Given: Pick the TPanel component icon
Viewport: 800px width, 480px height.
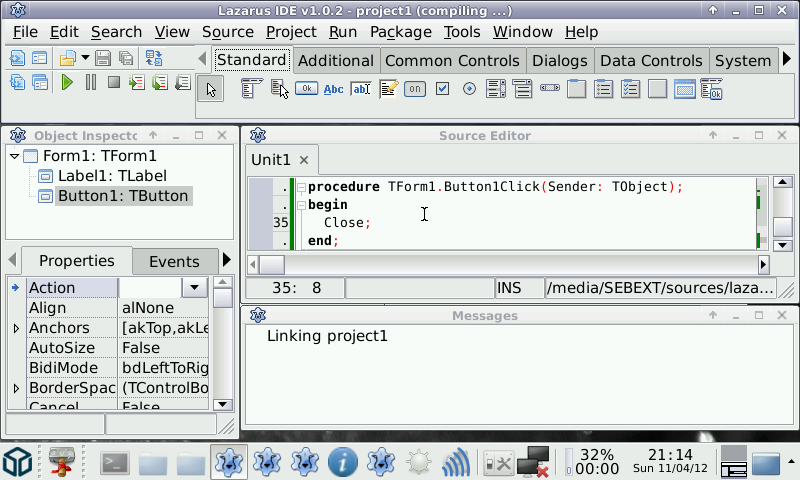Looking at the screenshot, I should click(658, 89).
